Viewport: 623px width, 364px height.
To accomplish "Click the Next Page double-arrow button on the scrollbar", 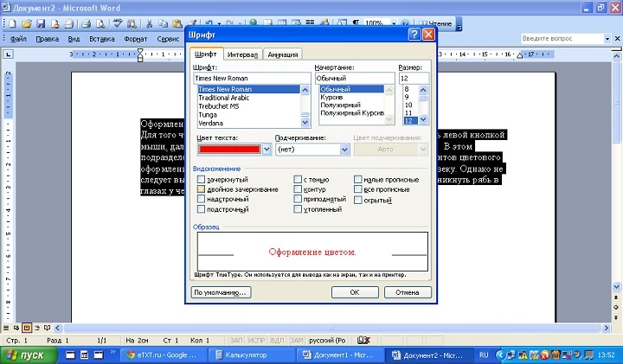I will point(616,317).
